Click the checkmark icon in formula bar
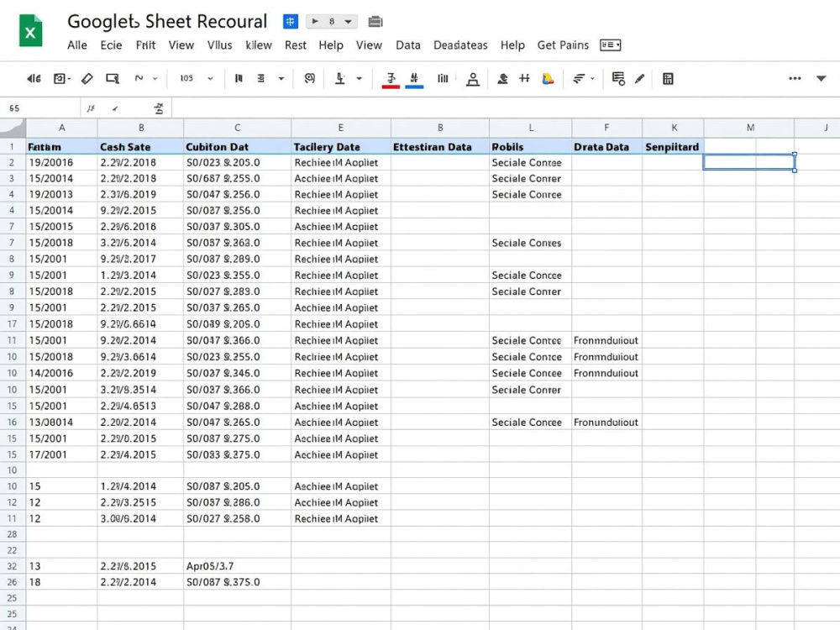Image resolution: width=840 pixels, height=630 pixels. point(115,108)
